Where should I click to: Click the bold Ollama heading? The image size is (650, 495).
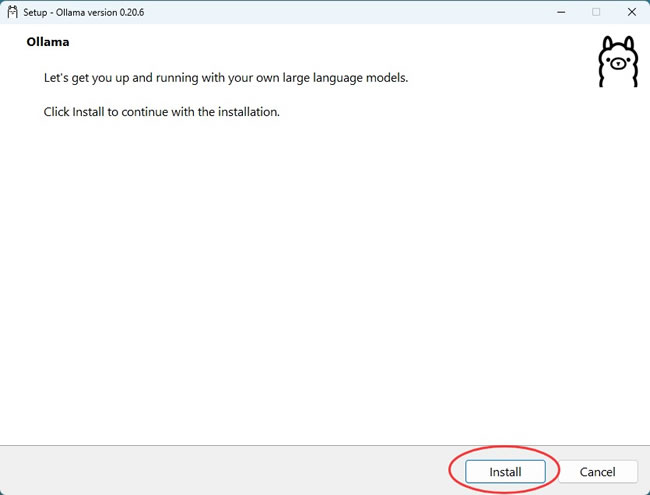[x=47, y=43]
